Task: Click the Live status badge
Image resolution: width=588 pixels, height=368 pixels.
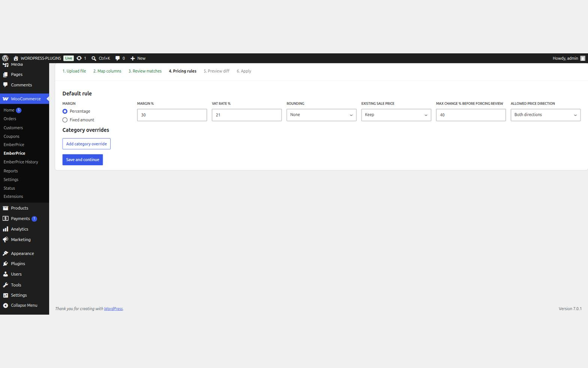Action: pos(68,58)
